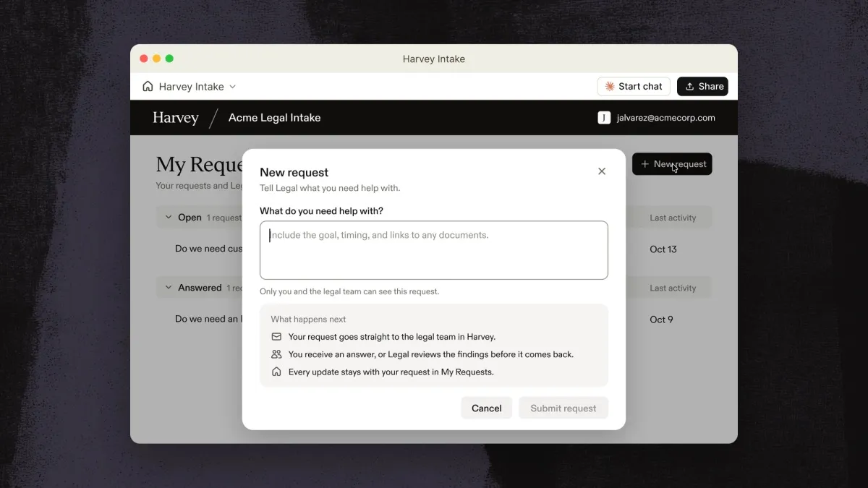Cancel the new request dialog
This screenshot has width=868, height=488.
coord(487,408)
